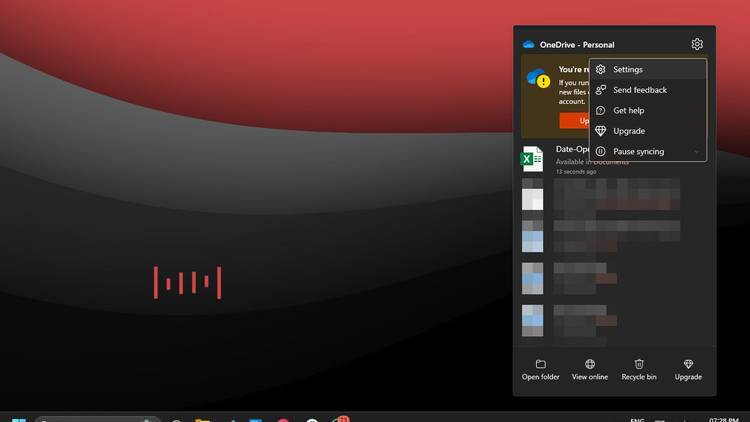The width and height of the screenshot is (750, 422).
Task: Click the OneDrive cloud logo in header
Action: 529,45
